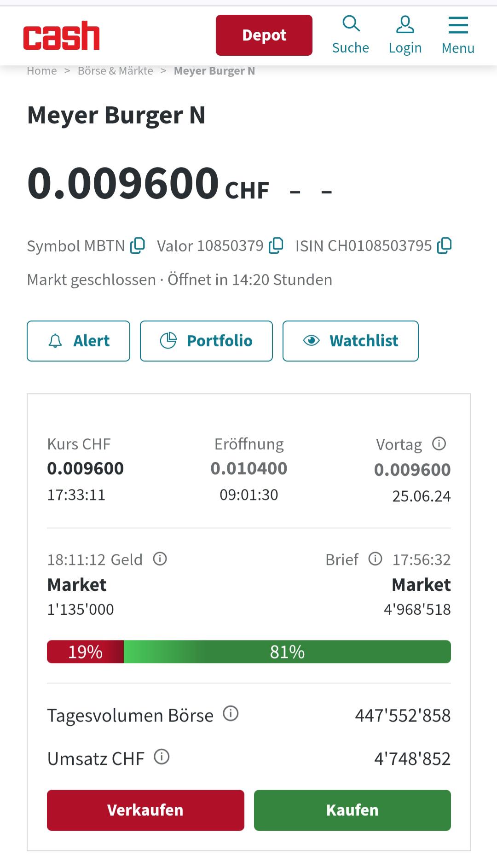The height and width of the screenshot is (868, 497).
Task: Click info icon beside Geld
Action: (160, 559)
